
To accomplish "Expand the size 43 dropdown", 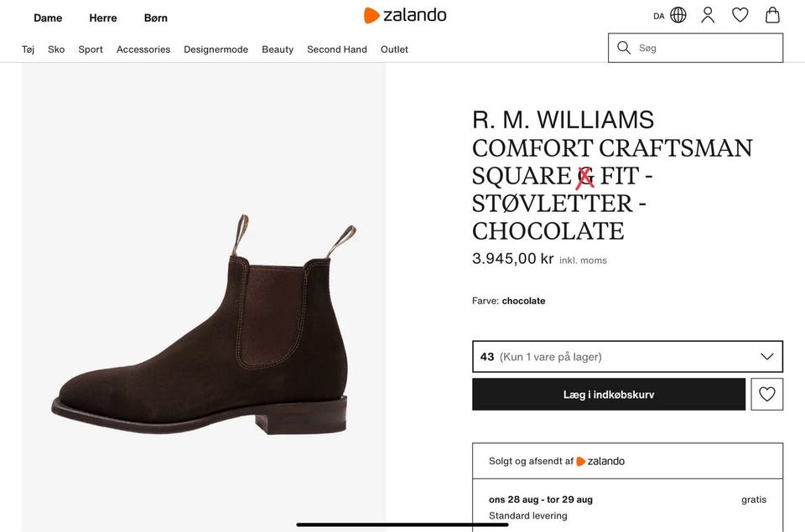I will tap(626, 357).
